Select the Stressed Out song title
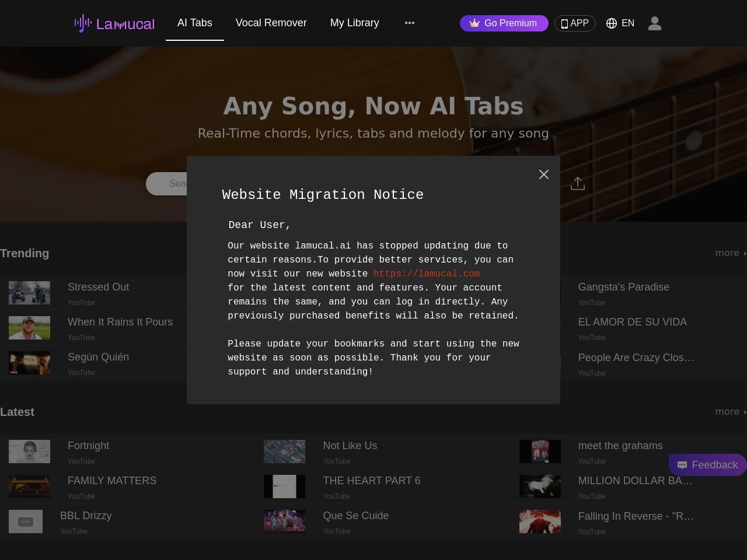The image size is (747, 560). [x=99, y=287]
